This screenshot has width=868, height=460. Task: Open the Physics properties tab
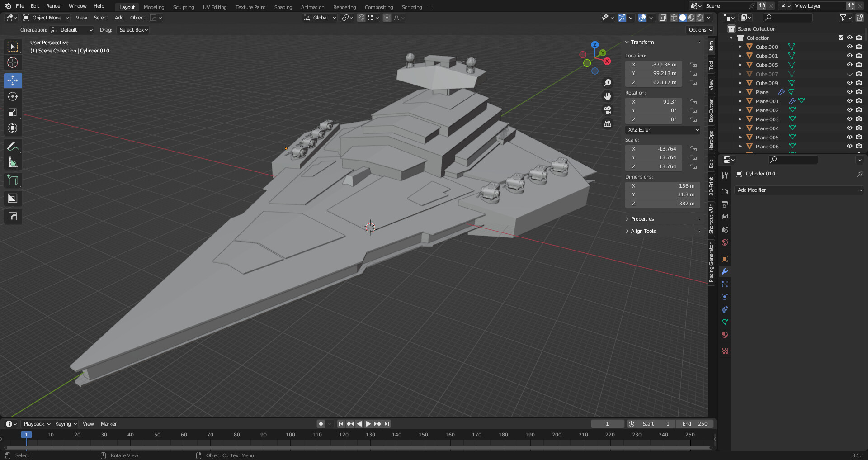(725, 297)
